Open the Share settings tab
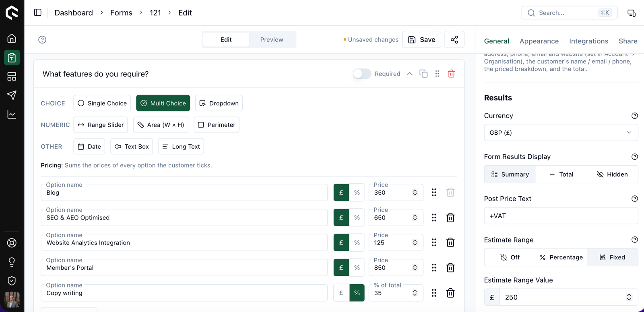Viewport: 644px width, 312px height. point(628,41)
